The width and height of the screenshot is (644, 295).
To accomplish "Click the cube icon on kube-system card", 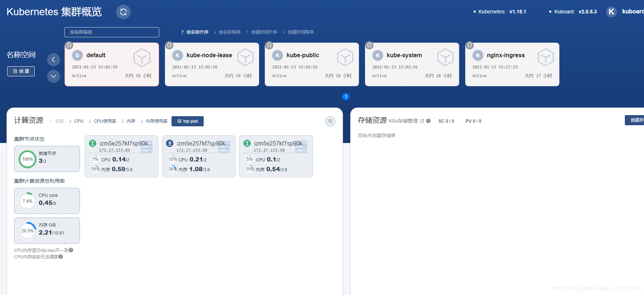I will tap(445, 57).
